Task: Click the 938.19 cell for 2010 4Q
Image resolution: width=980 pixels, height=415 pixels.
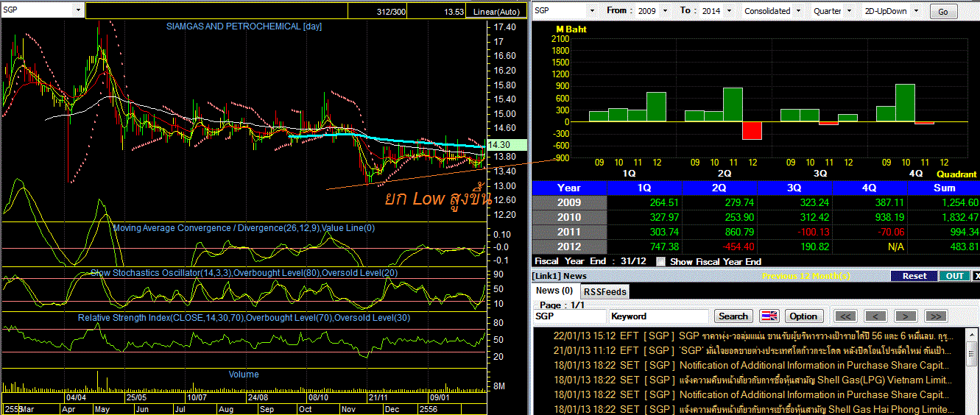Action: (x=870, y=217)
